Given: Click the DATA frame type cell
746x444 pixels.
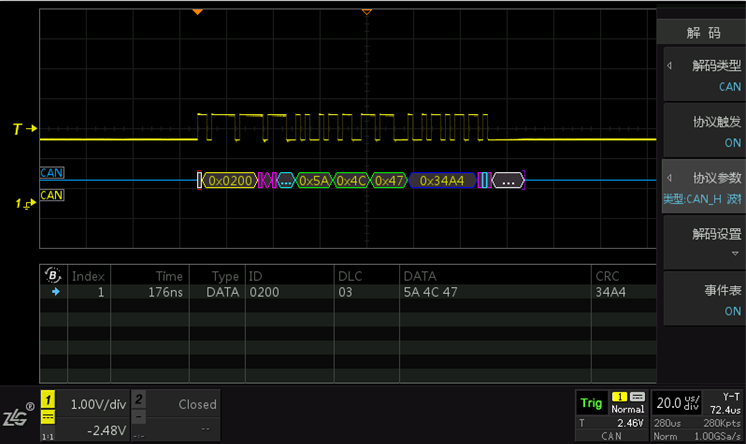Looking at the screenshot, I should pos(223,292).
